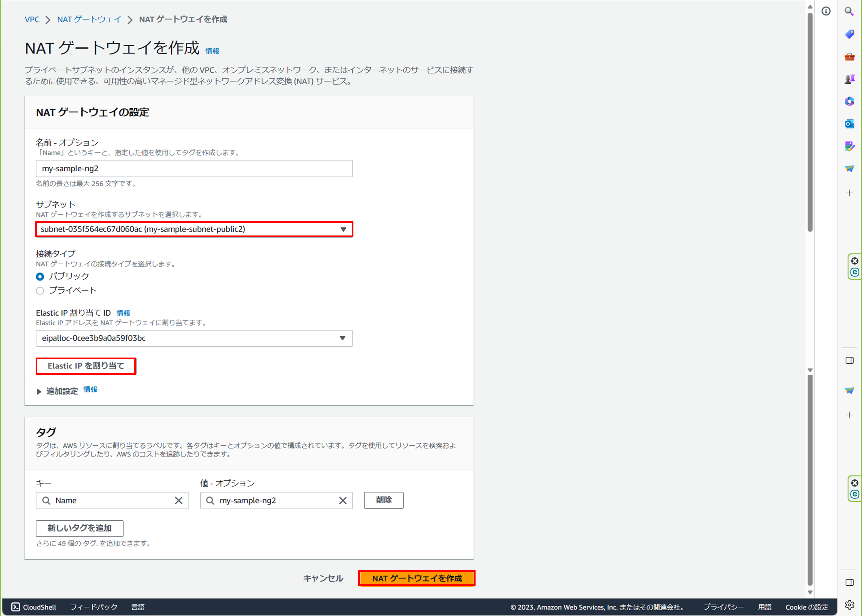
Task: Clear the Name tag key field
Action: click(x=178, y=500)
